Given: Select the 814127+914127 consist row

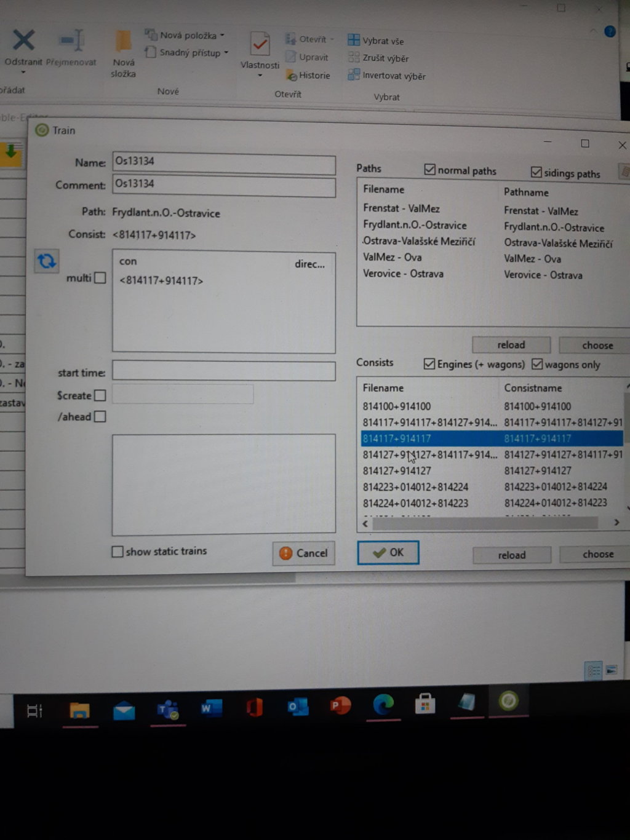Looking at the screenshot, I should (397, 471).
